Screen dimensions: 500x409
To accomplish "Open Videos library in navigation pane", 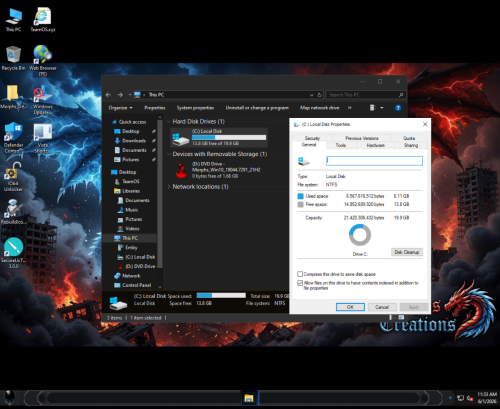I will point(132,229).
